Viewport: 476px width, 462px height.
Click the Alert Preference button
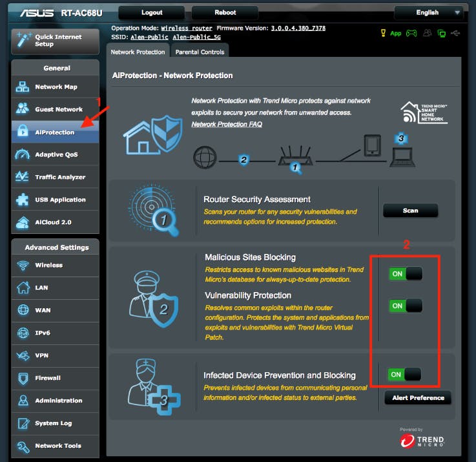(418, 397)
